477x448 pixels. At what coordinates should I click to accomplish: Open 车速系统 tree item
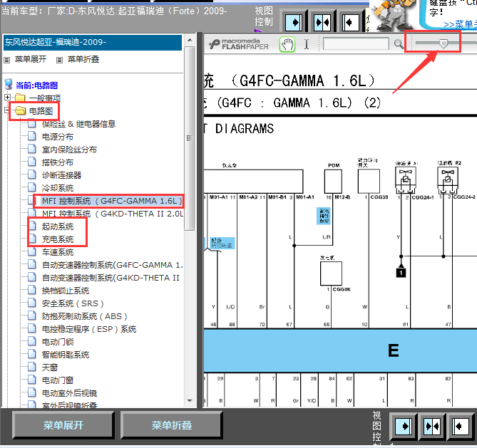coord(58,252)
